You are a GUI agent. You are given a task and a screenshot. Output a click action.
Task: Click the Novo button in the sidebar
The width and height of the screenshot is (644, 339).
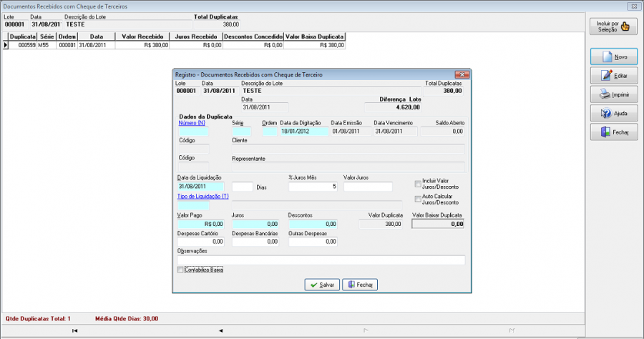614,56
